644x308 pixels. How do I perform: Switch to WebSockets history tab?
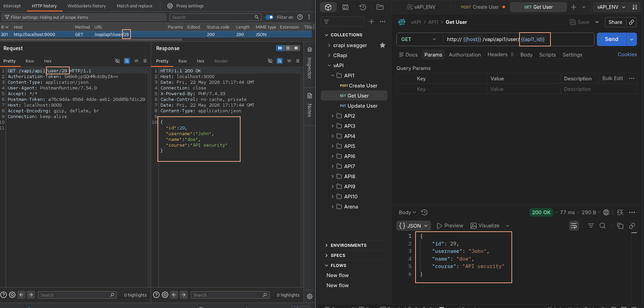86,6
